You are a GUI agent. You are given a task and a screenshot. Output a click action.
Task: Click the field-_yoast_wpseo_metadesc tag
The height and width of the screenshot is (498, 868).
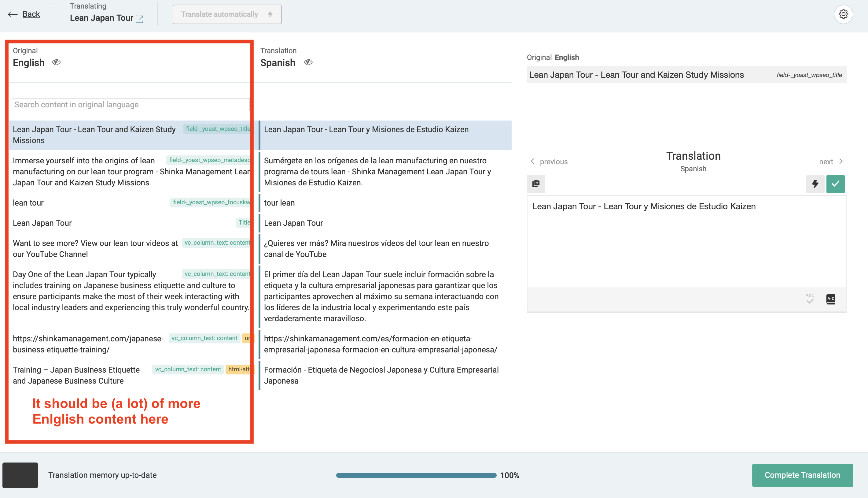point(209,160)
